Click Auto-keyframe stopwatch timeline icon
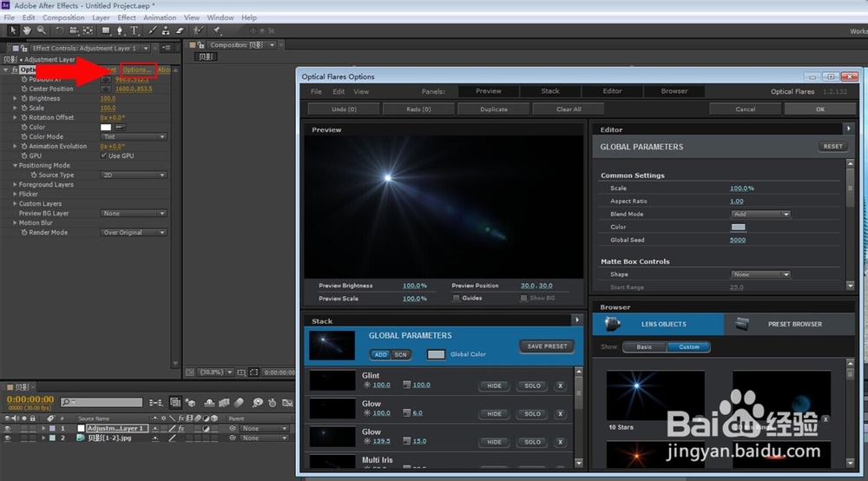Viewport: 868px width, 481px height. [x=272, y=402]
